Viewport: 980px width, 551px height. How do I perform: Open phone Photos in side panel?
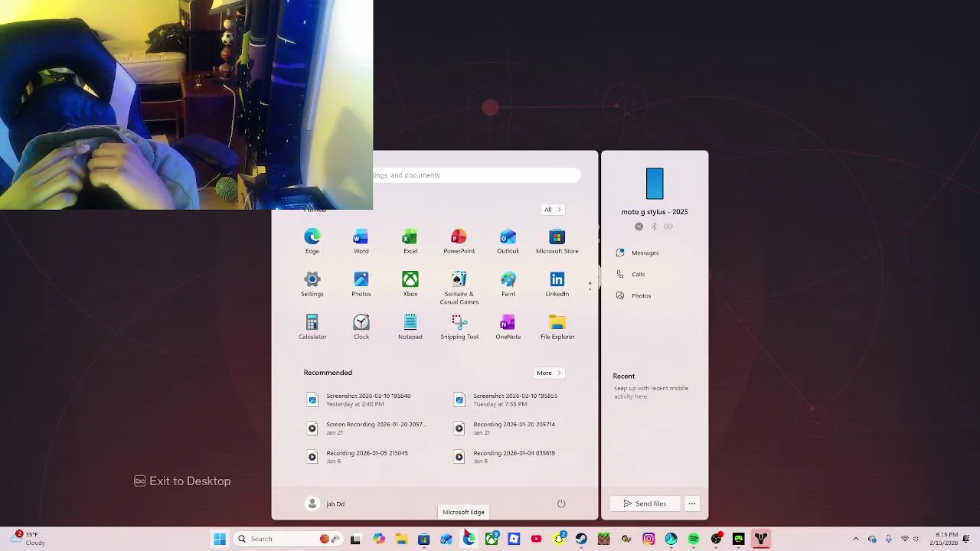pos(633,295)
